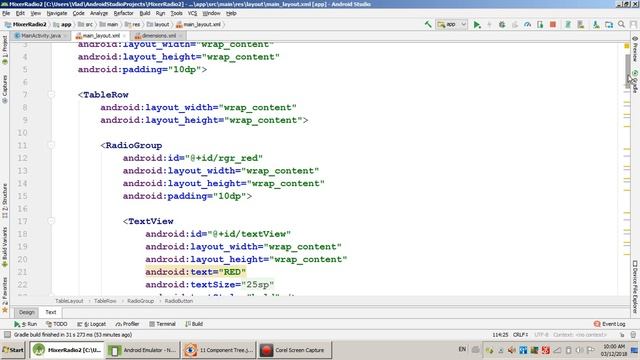Click the layout folder in navigation bar
The image size is (640, 360).
pos(158,24)
